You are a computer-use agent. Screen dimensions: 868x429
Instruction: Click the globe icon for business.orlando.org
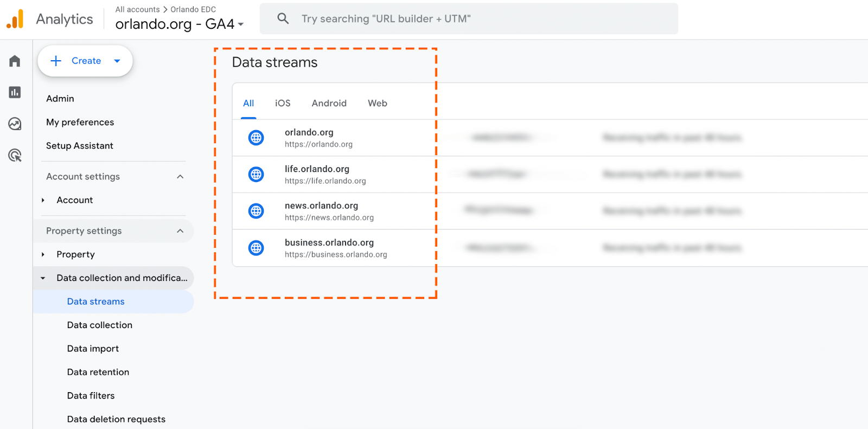[x=256, y=248]
